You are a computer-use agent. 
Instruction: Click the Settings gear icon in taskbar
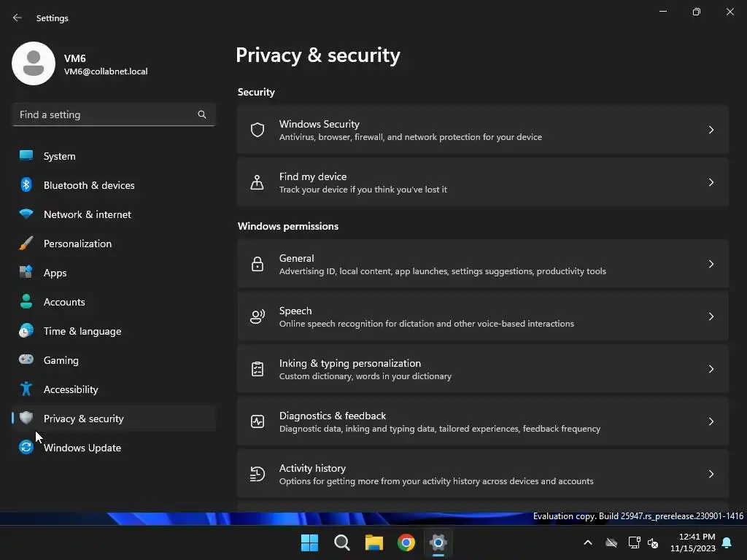pos(438,542)
